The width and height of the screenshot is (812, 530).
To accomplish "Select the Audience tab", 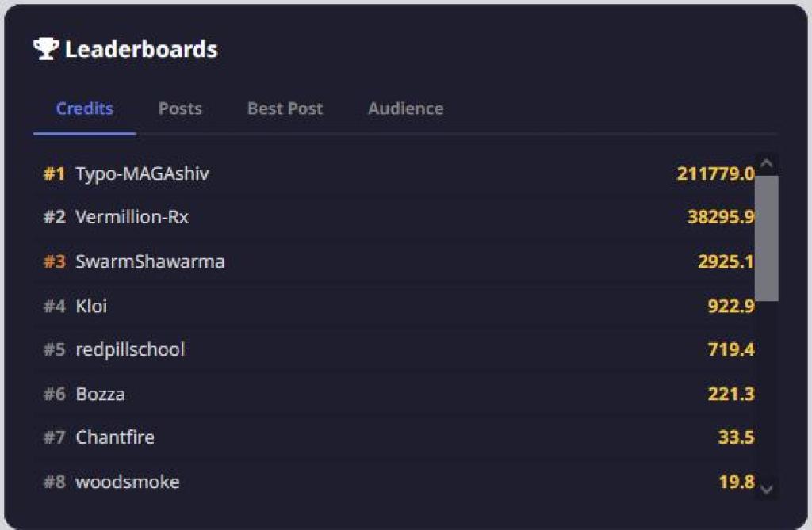I will pyautogui.click(x=405, y=109).
